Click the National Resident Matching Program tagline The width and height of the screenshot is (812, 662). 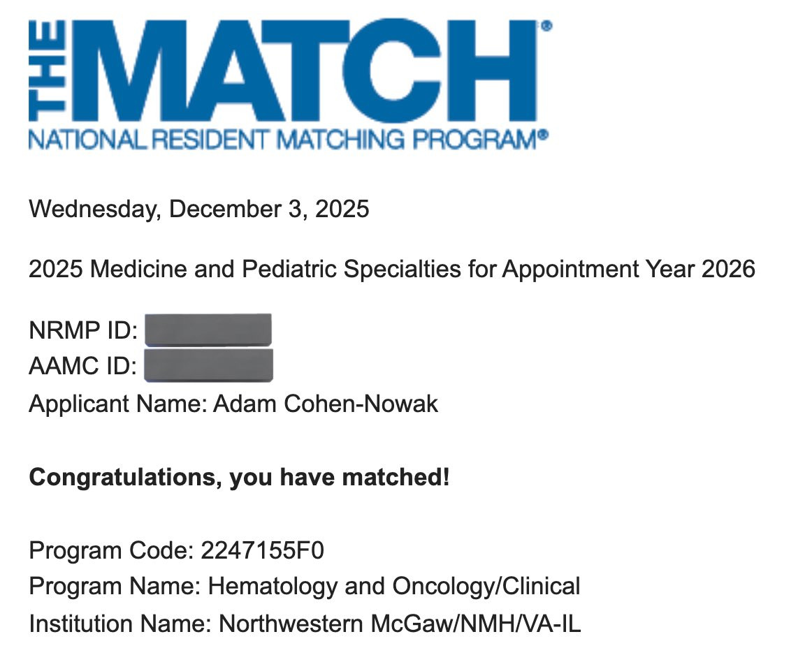289,140
